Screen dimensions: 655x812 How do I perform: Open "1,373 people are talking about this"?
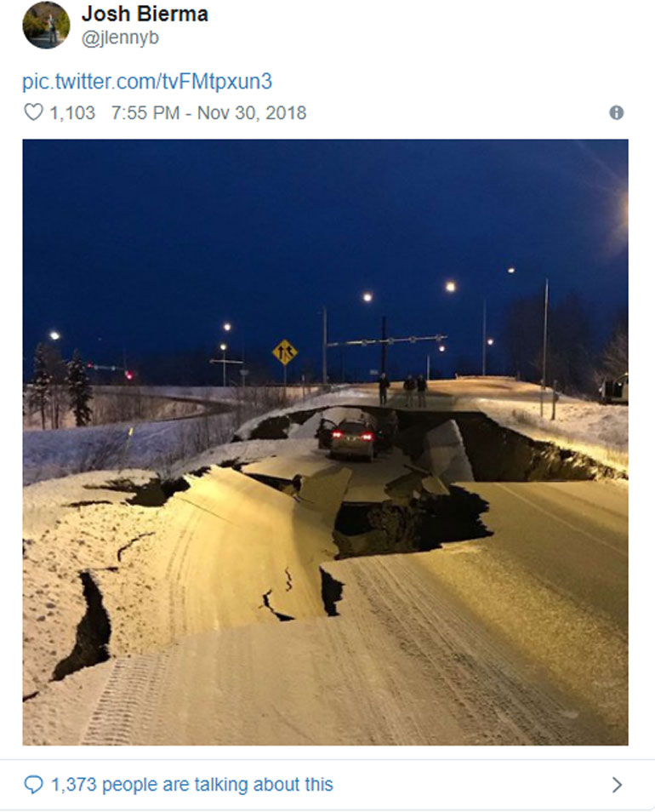click(x=192, y=785)
